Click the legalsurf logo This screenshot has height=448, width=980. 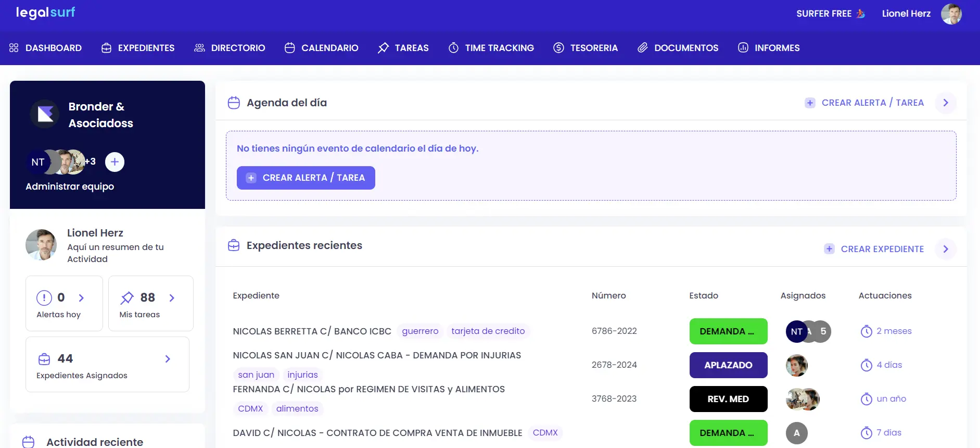46,13
